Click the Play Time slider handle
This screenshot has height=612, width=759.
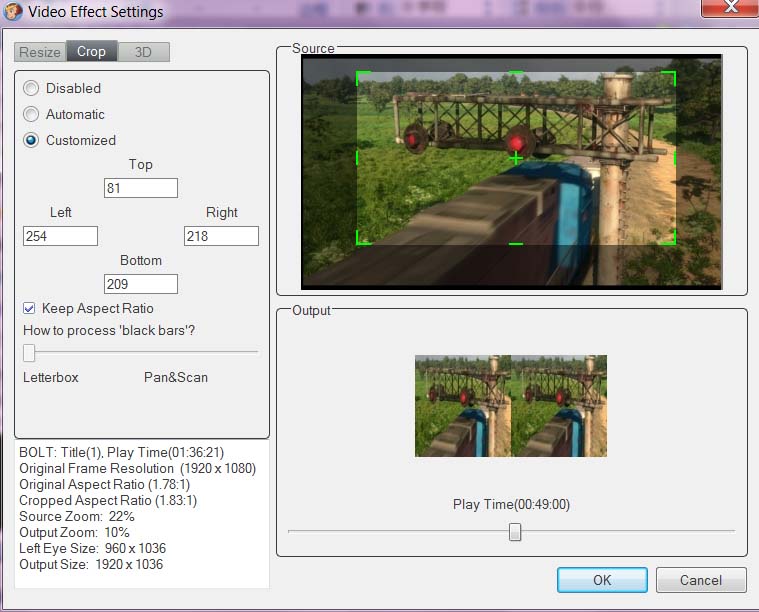click(515, 532)
